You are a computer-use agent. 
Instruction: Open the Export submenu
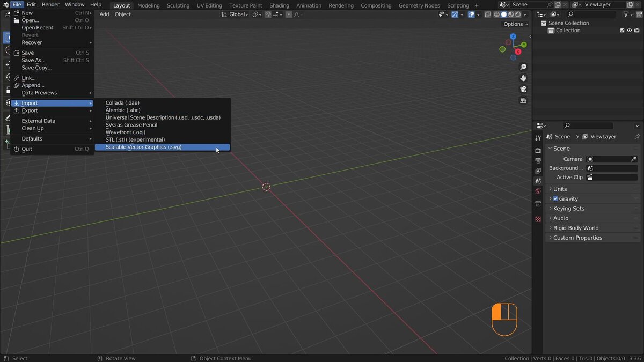point(53,110)
